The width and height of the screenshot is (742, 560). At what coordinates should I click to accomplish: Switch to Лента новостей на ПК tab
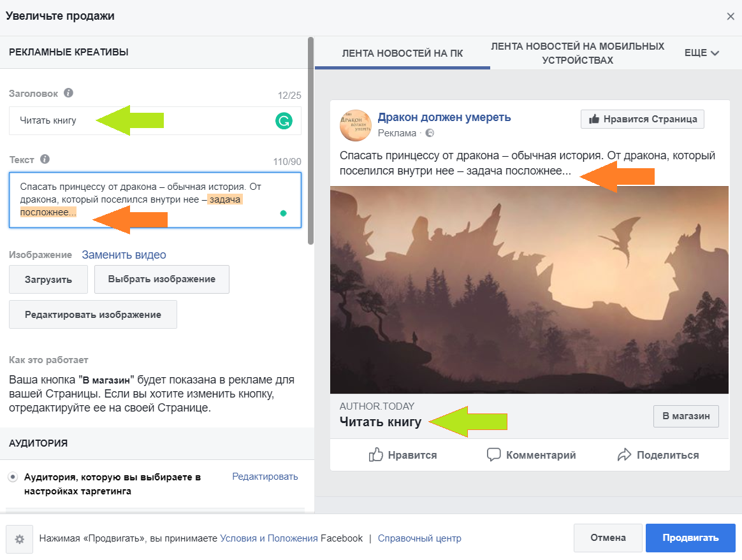402,54
